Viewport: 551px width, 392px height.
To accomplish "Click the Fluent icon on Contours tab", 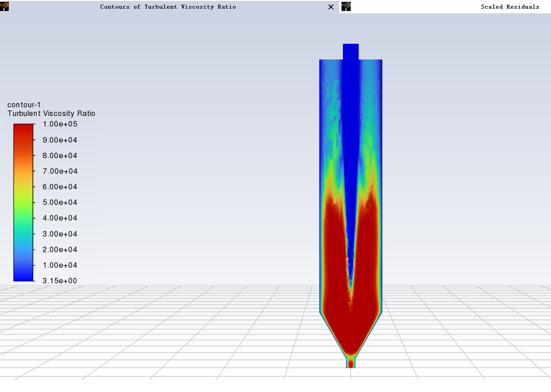I will [4, 6].
